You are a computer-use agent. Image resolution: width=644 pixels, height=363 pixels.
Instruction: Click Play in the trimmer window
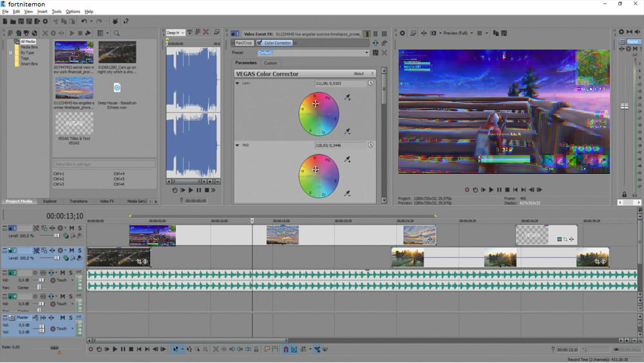pos(191,190)
